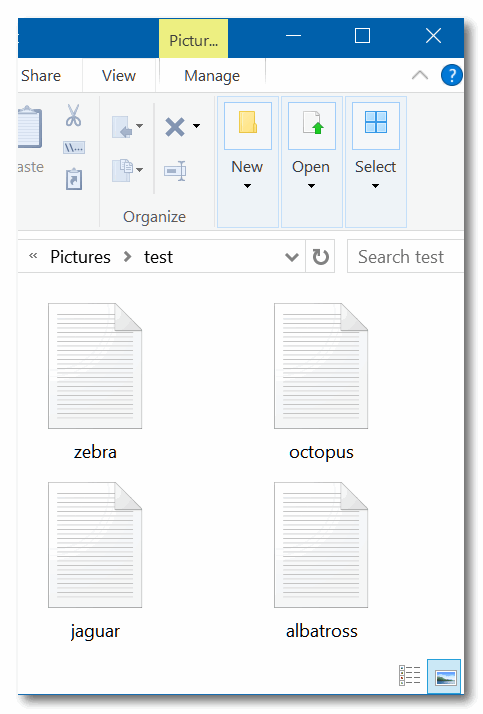The height and width of the screenshot is (714, 483).
Task: Click the Paste shortcut icon
Action: tap(74, 179)
